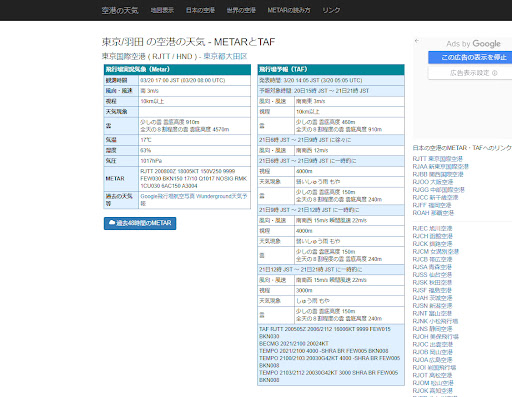Open the Wunderground天気予報 link
The width and height of the screenshot is (512, 397).
(x=195, y=200)
